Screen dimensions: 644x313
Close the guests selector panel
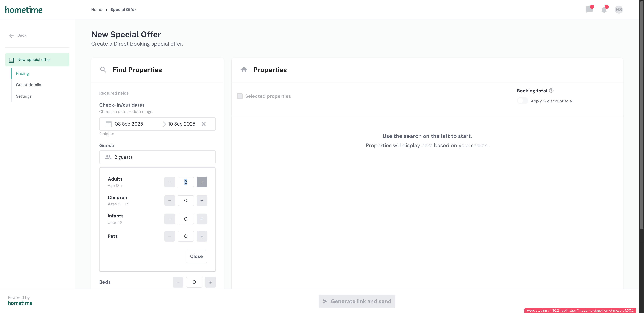[x=196, y=256]
